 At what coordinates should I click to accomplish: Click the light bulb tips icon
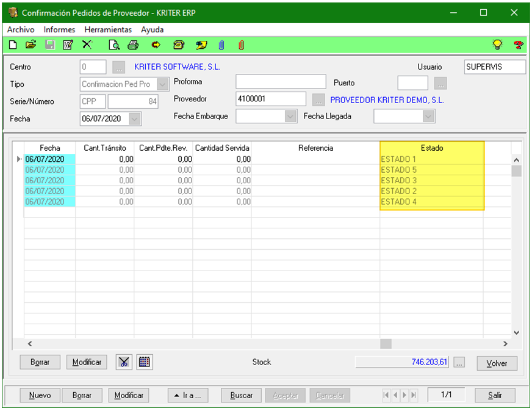tap(497, 45)
